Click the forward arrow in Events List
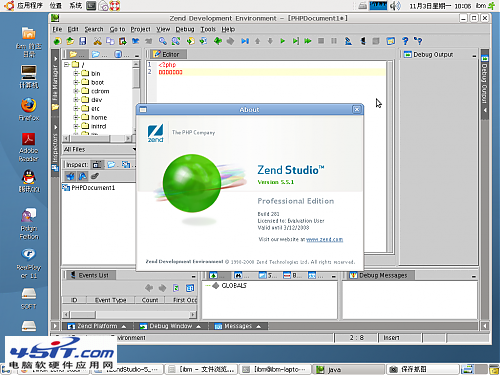The width and height of the screenshot is (500, 375). tap(163, 288)
